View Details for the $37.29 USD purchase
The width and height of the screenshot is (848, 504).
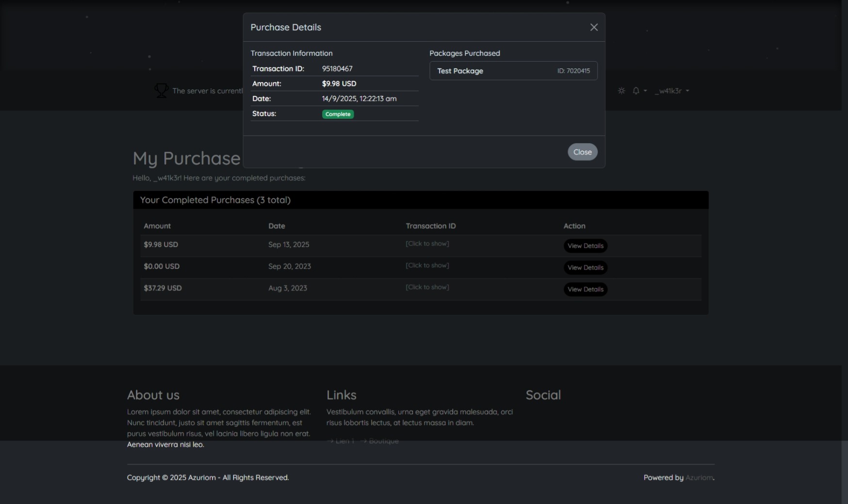pyautogui.click(x=585, y=290)
